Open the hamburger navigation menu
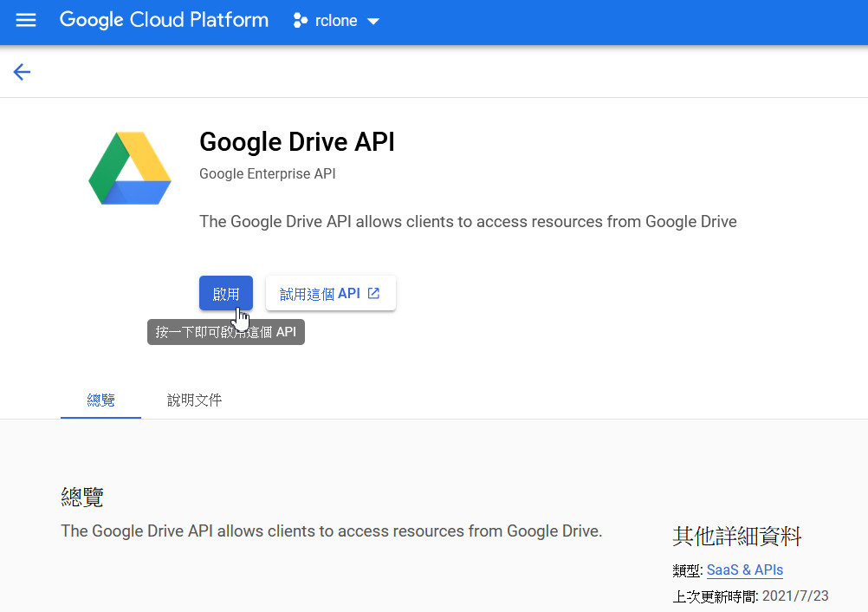 (x=26, y=20)
